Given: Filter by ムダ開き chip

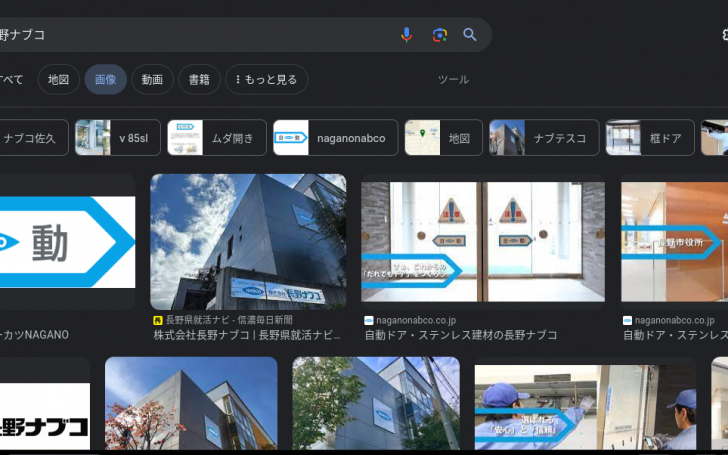Looking at the screenshot, I should click(x=217, y=138).
